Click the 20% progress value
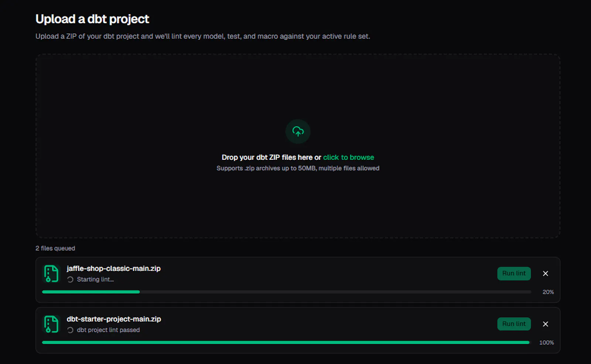 point(548,292)
